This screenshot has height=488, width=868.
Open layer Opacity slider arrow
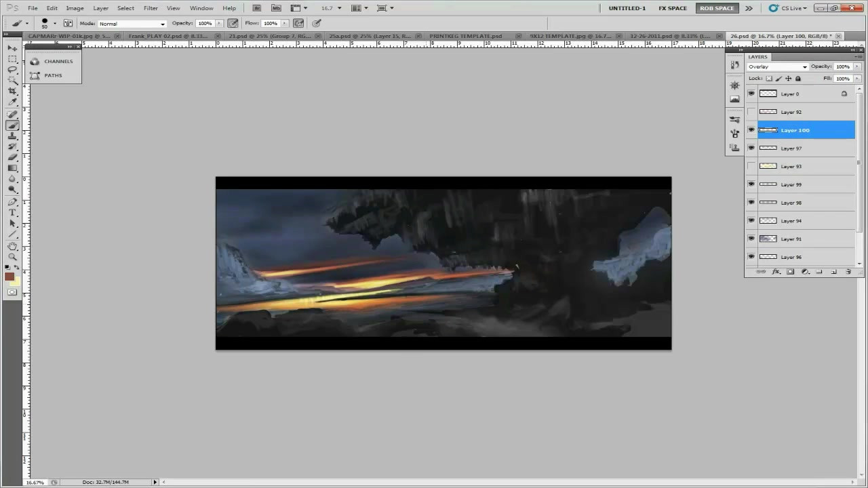tap(858, 66)
